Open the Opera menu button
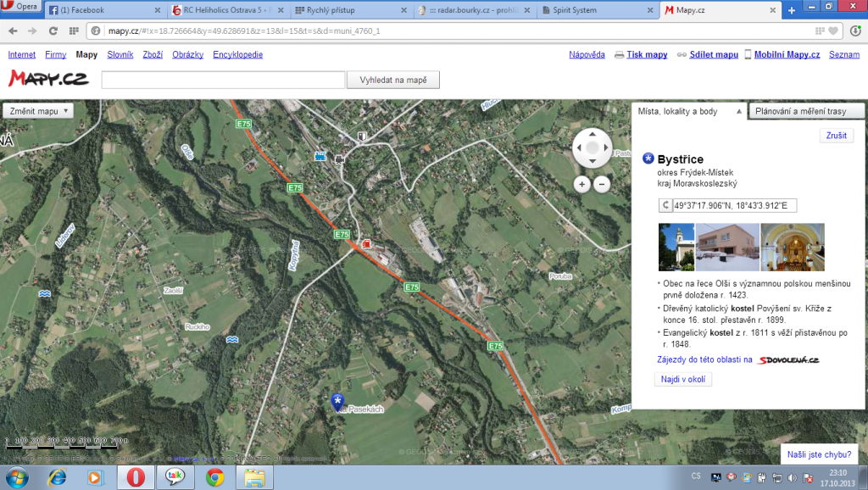The height and width of the screenshot is (490, 868). click(x=20, y=8)
